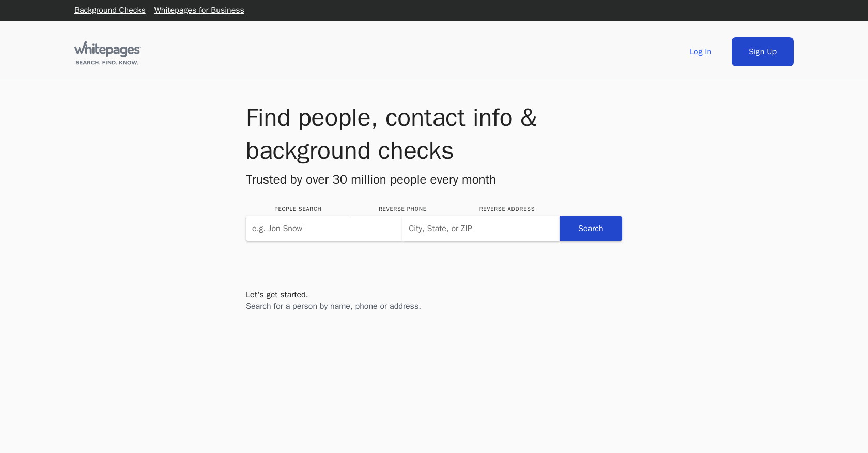Viewport: 868px width, 453px height.
Task: Click the blue Sign Up button
Action: tap(763, 52)
